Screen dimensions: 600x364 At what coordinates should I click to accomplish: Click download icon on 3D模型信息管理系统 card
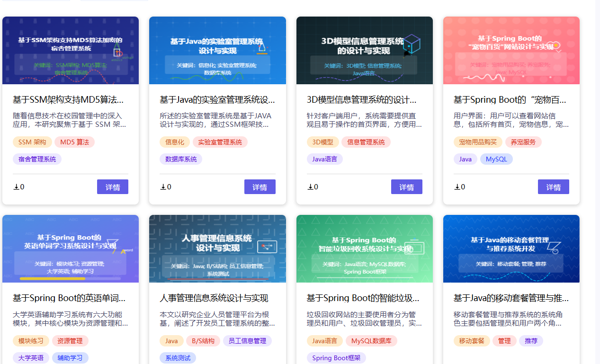point(310,187)
